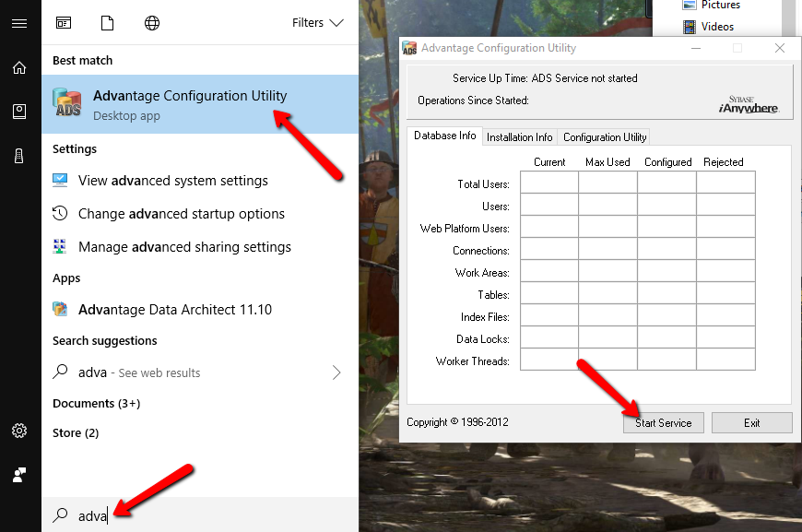Click the 'Rejected' column header

pyautogui.click(x=724, y=162)
